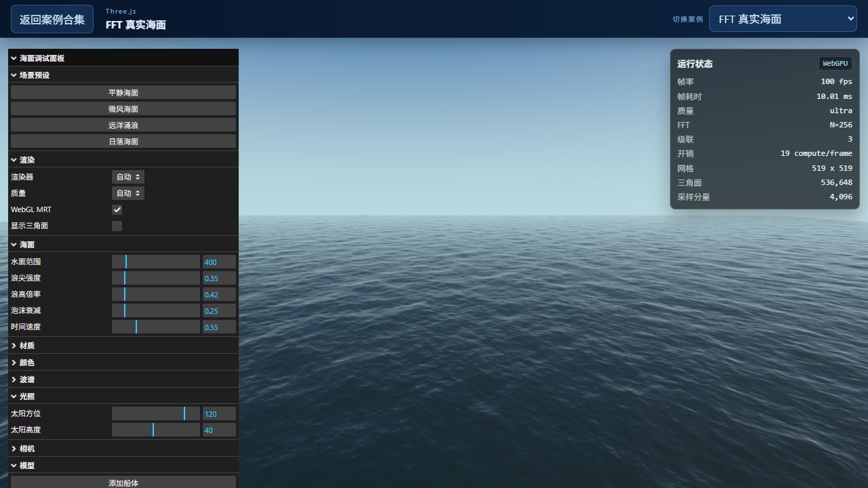Click the 太阳方位 slider
The height and width of the screenshot is (488, 868).
pyautogui.click(x=156, y=413)
